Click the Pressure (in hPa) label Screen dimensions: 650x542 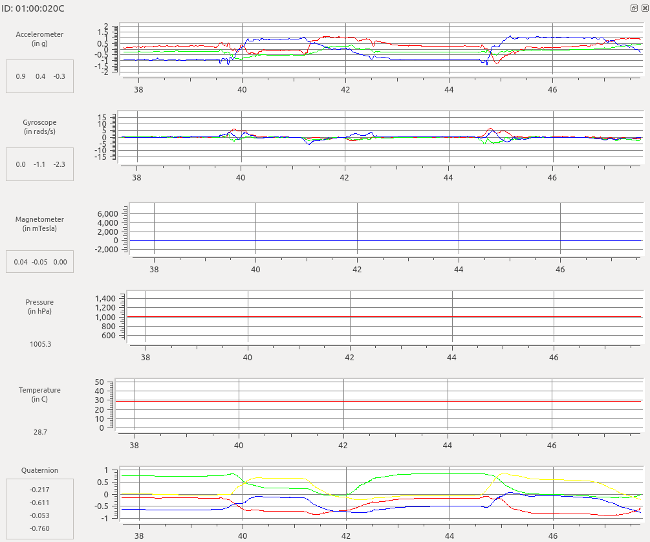point(39,306)
